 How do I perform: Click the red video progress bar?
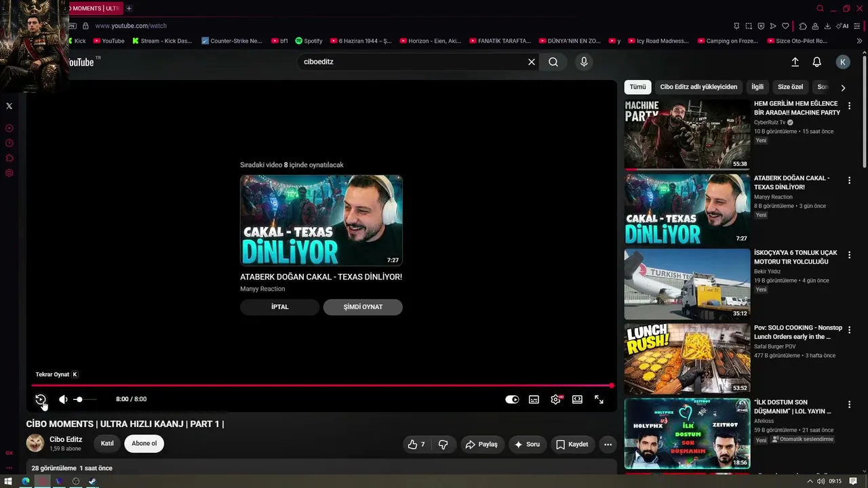(321, 386)
